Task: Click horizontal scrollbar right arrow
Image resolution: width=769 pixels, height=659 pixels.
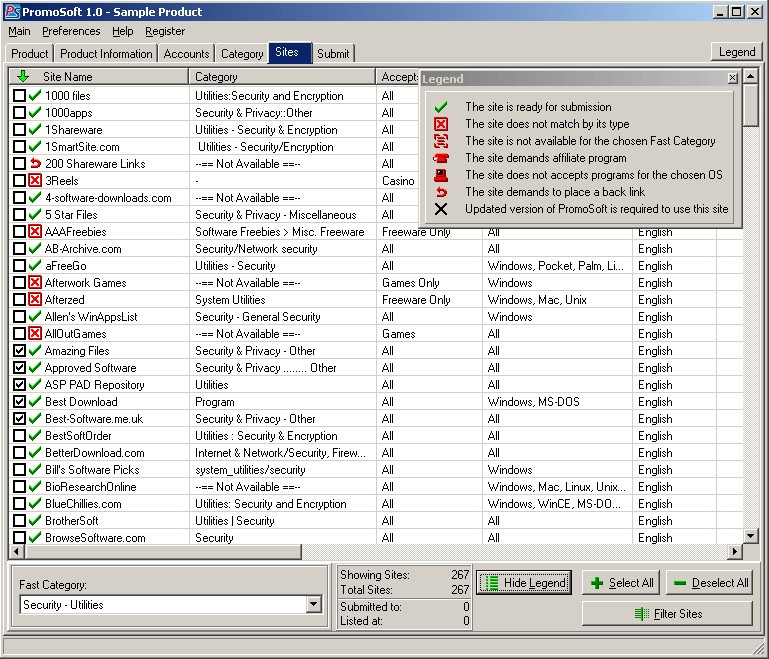Action: point(734,552)
